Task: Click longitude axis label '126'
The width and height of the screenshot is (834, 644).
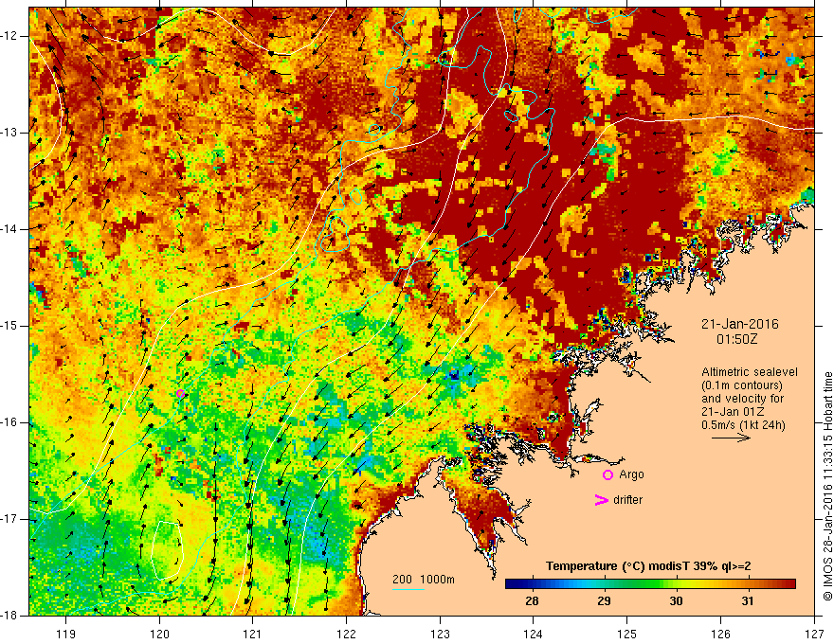Action: 720,634
